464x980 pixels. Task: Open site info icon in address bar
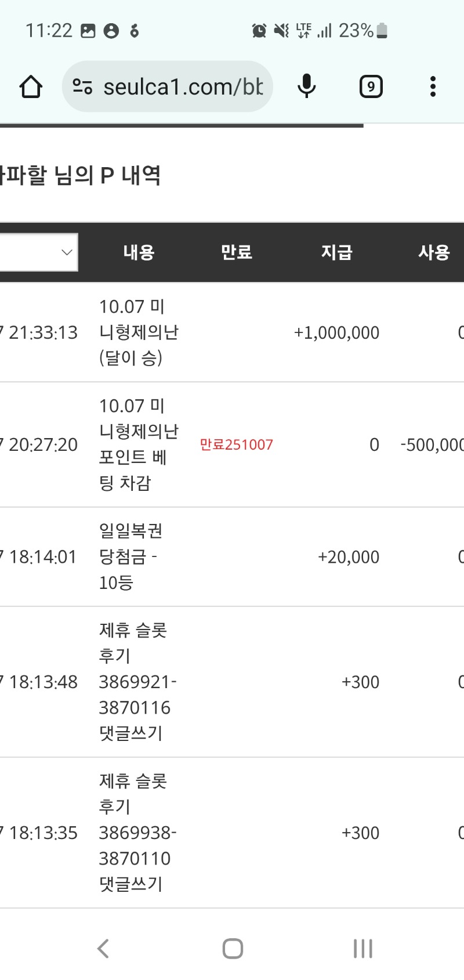click(82, 87)
